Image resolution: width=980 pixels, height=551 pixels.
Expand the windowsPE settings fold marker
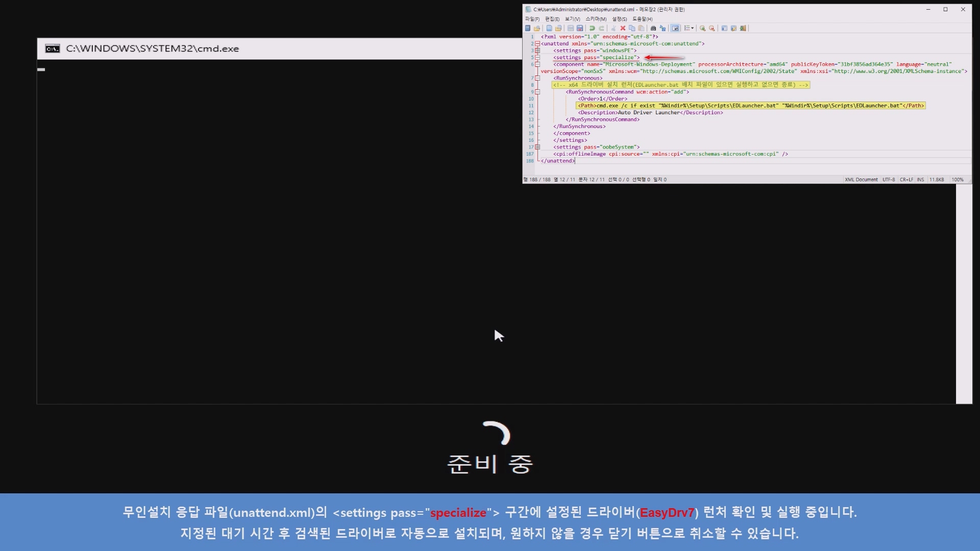pos(537,51)
